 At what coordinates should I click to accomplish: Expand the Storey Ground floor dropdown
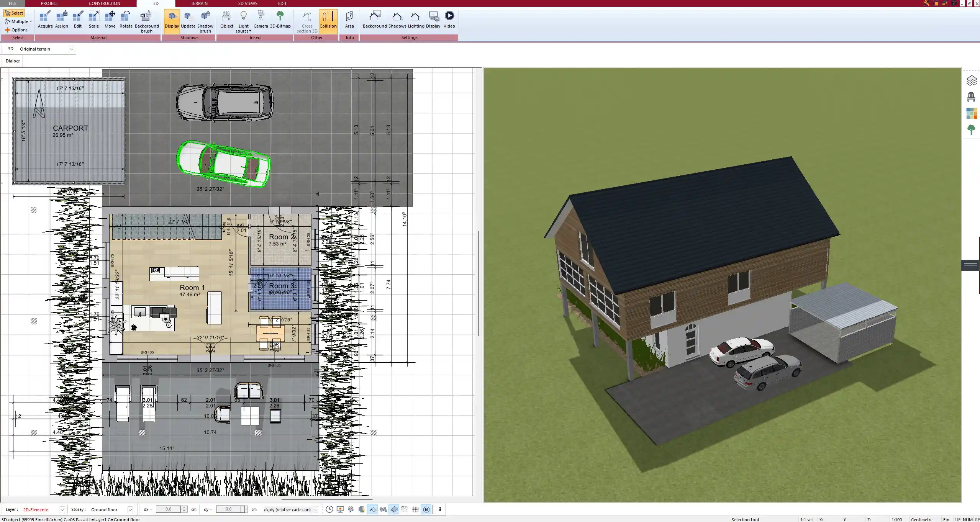pos(130,510)
